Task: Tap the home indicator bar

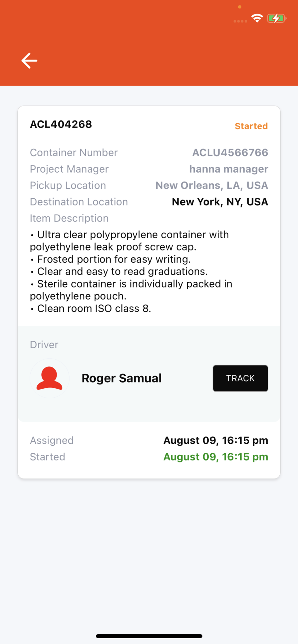Action: [149, 636]
